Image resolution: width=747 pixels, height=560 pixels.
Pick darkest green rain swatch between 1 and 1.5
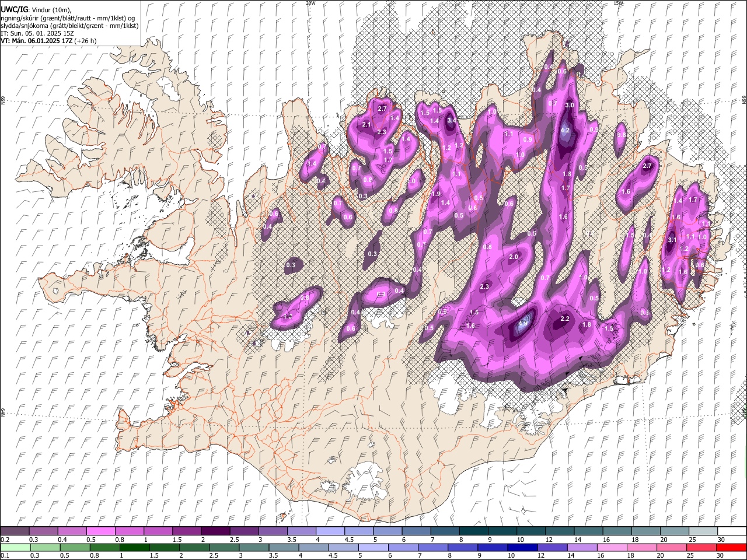(135, 547)
